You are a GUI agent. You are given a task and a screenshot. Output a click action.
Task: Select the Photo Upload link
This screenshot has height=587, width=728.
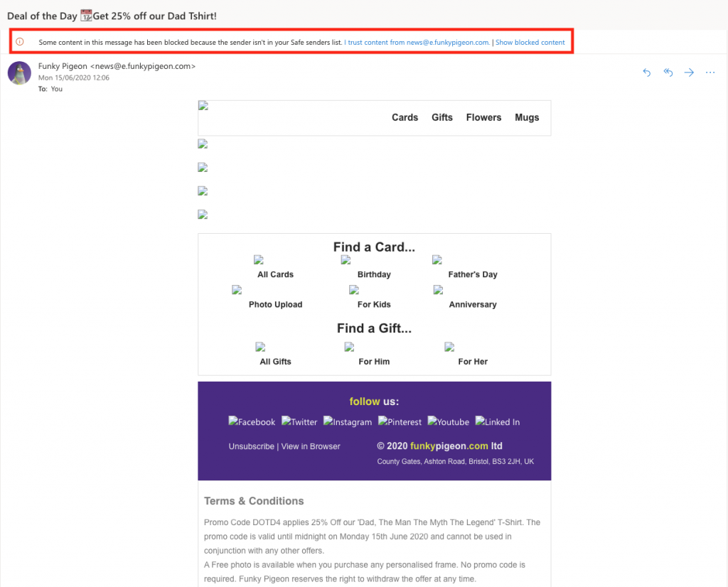pos(275,304)
